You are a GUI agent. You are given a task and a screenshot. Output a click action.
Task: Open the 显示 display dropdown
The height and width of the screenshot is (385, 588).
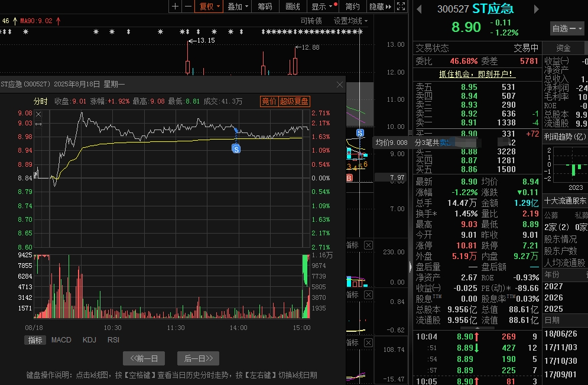click(321, 7)
